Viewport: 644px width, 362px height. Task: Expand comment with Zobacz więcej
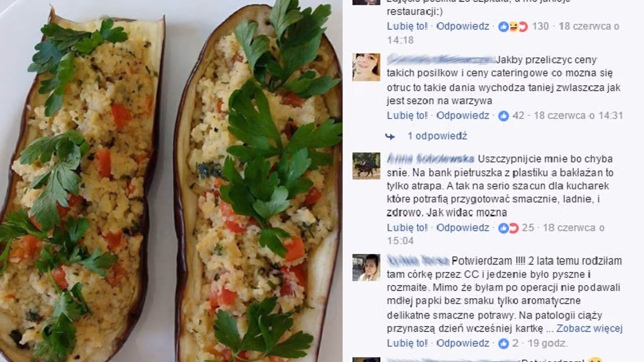(589, 328)
